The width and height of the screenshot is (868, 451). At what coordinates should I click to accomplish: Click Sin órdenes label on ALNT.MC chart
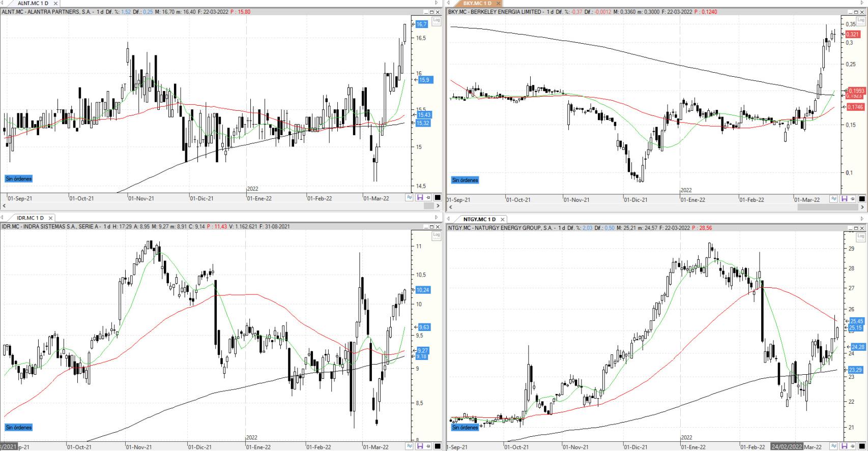point(19,179)
